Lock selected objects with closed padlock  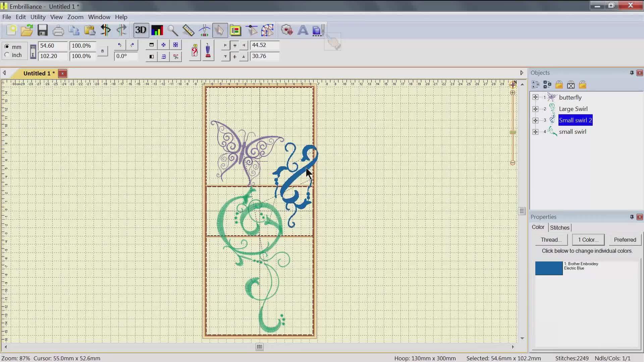coord(559,85)
